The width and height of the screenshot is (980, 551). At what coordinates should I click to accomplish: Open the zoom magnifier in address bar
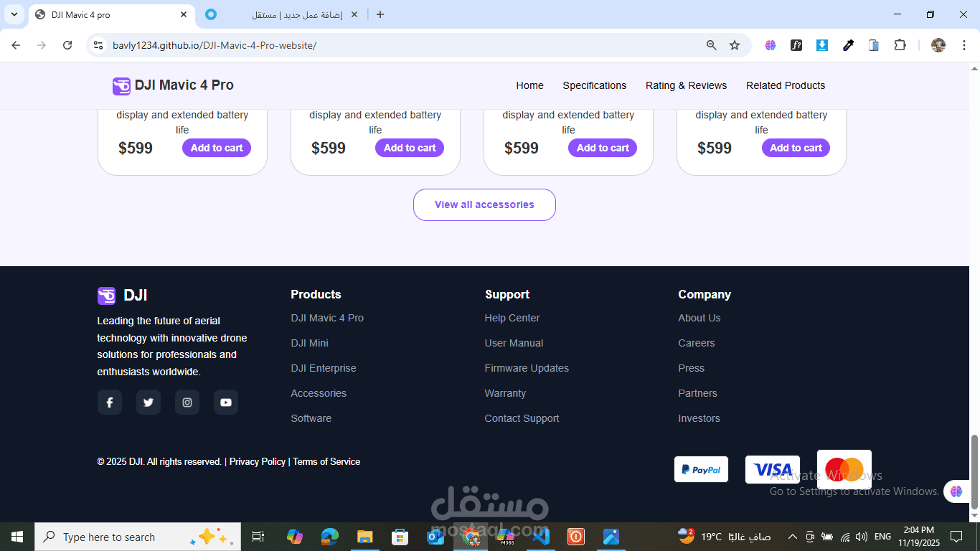[712, 45]
